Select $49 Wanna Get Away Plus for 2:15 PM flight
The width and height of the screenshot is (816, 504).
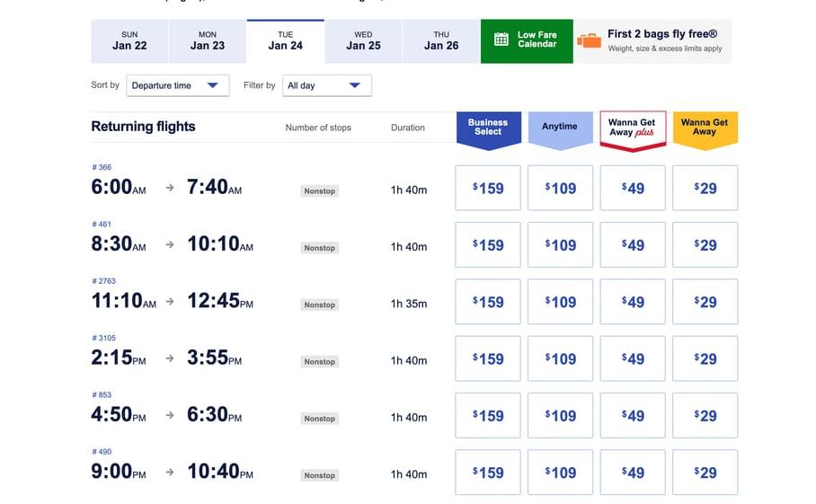pyautogui.click(x=633, y=358)
